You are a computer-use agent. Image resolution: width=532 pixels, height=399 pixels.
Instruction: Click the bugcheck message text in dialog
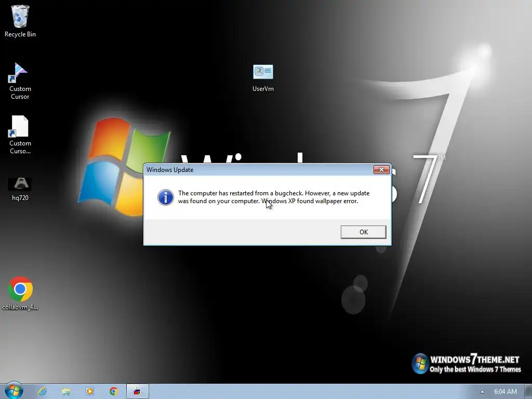point(273,197)
